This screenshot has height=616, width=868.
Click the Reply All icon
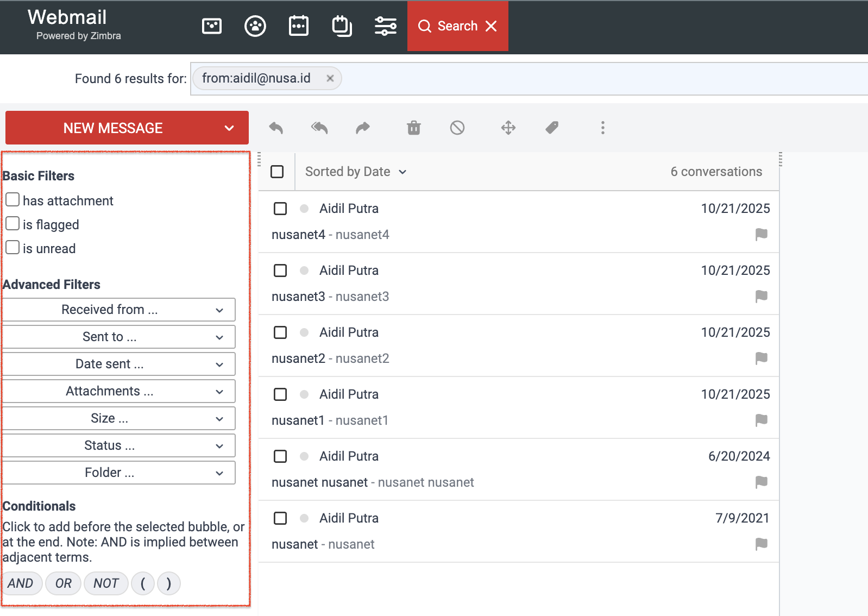click(319, 128)
